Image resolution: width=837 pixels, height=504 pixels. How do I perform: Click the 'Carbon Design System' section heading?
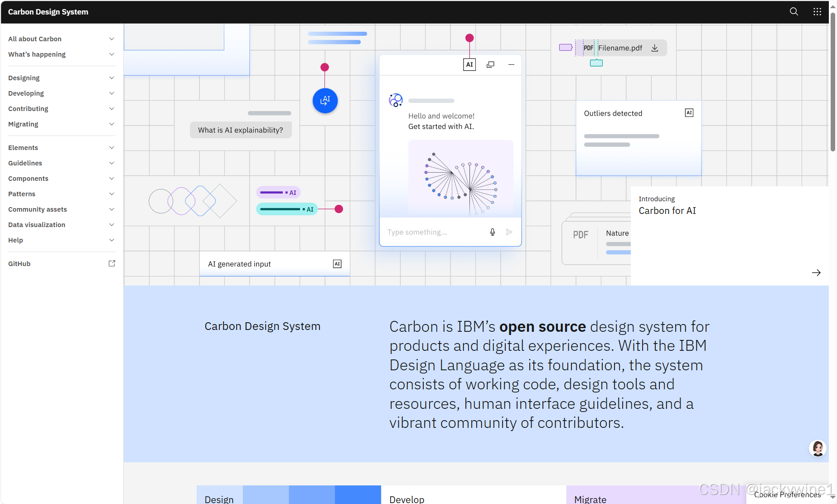(262, 326)
